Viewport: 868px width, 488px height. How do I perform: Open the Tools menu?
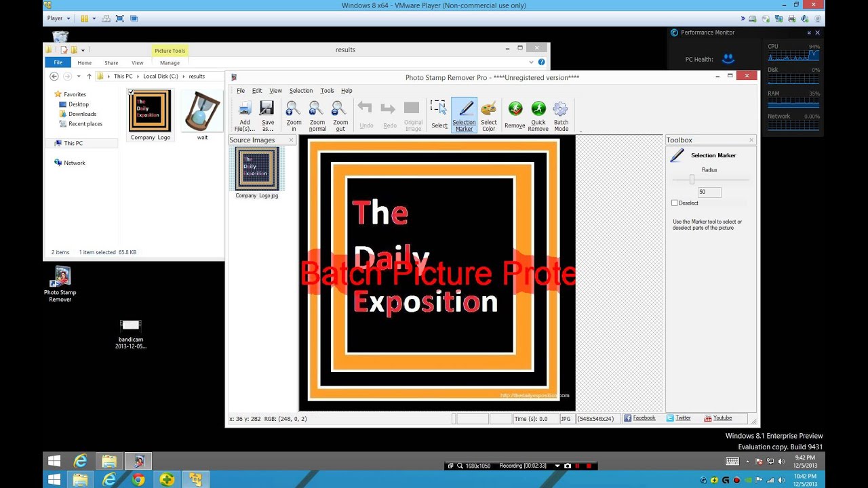[327, 91]
